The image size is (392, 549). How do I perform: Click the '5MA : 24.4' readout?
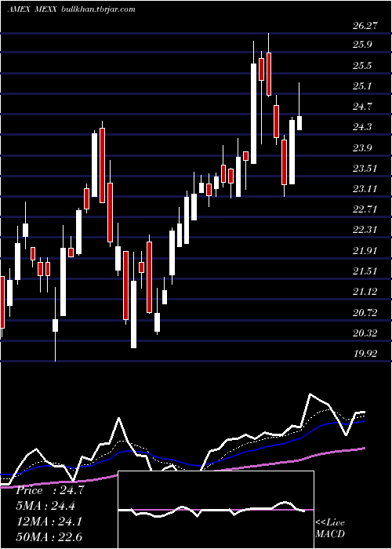45,506
